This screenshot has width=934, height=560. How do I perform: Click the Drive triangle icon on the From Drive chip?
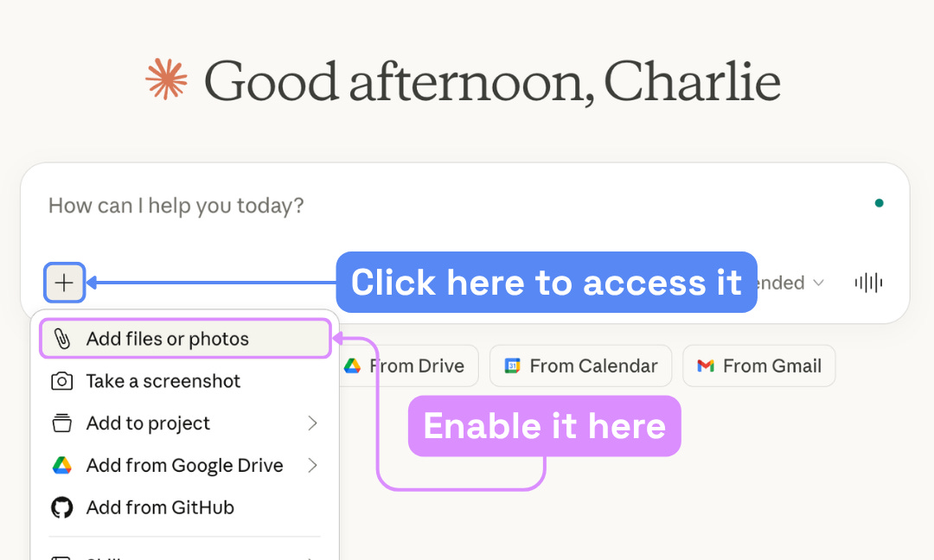pyautogui.click(x=352, y=366)
